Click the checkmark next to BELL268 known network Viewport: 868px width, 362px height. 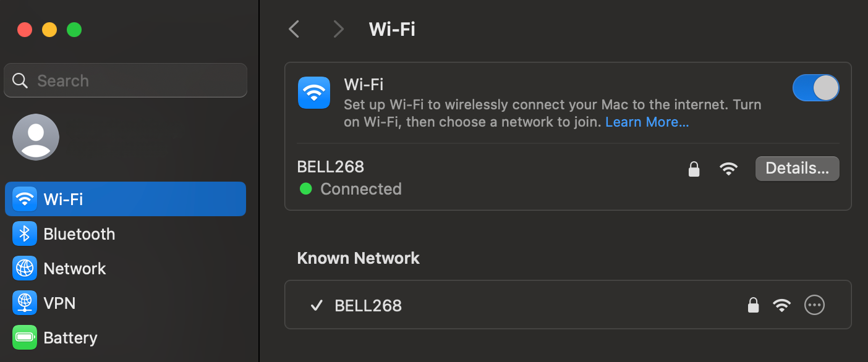pyautogui.click(x=317, y=304)
